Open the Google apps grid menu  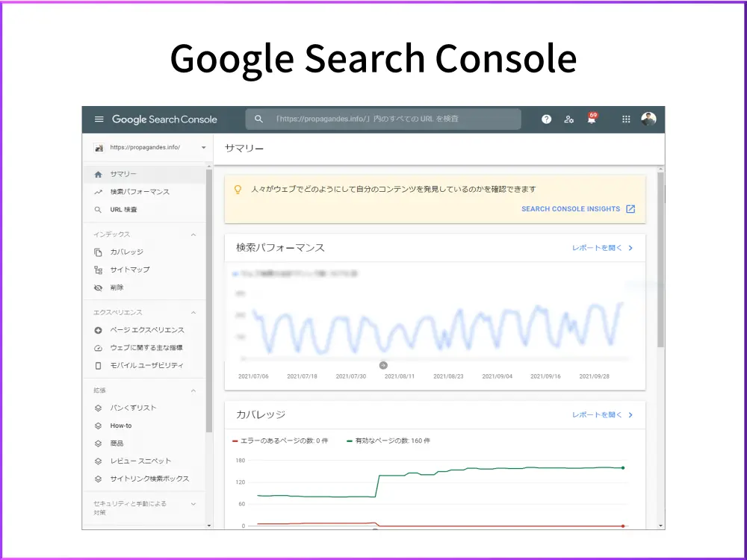pos(626,119)
